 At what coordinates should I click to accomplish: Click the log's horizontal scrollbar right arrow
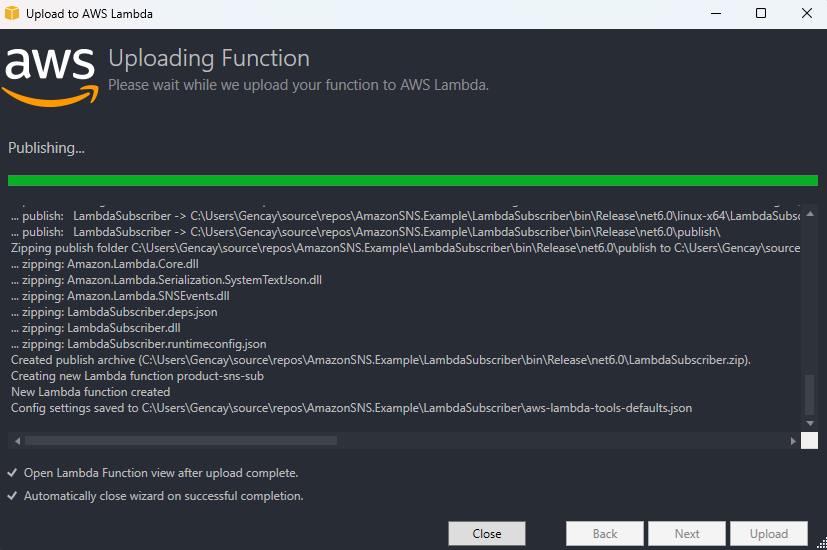click(794, 440)
